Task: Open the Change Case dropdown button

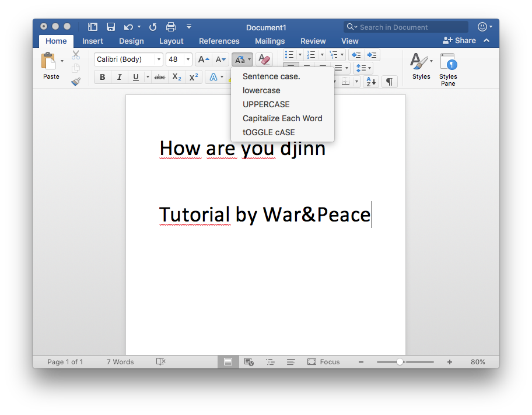Action: pyautogui.click(x=242, y=59)
